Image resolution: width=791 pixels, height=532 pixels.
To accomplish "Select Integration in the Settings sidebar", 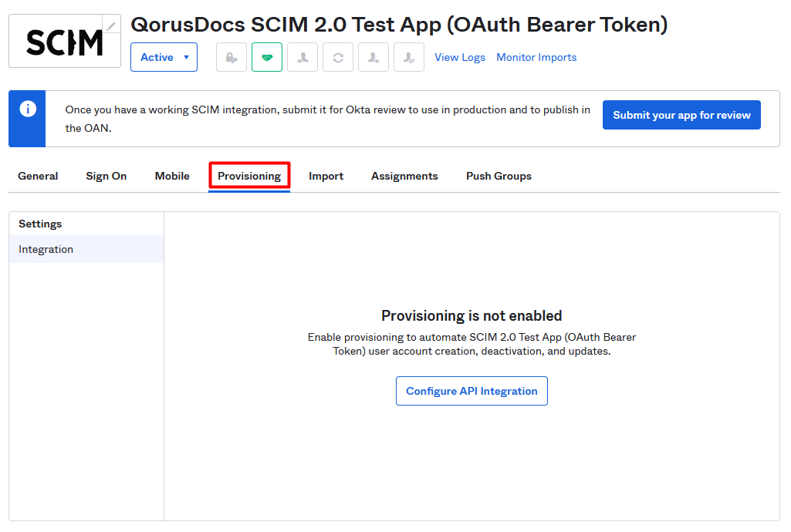I will pyautogui.click(x=86, y=249).
